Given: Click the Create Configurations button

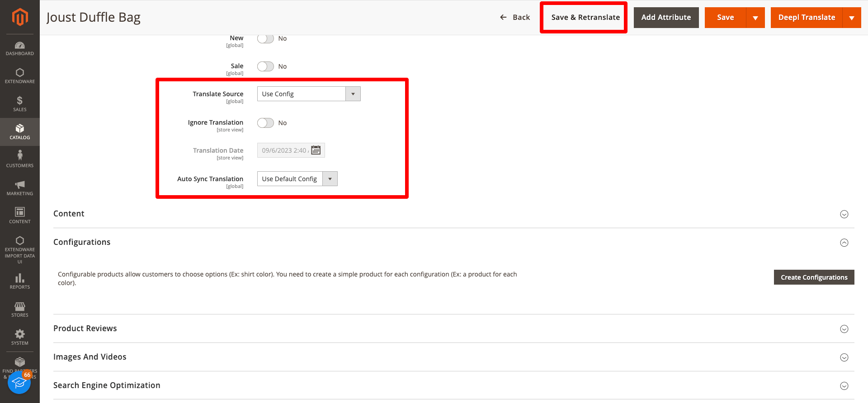Looking at the screenshot, I should coord(814,277).
